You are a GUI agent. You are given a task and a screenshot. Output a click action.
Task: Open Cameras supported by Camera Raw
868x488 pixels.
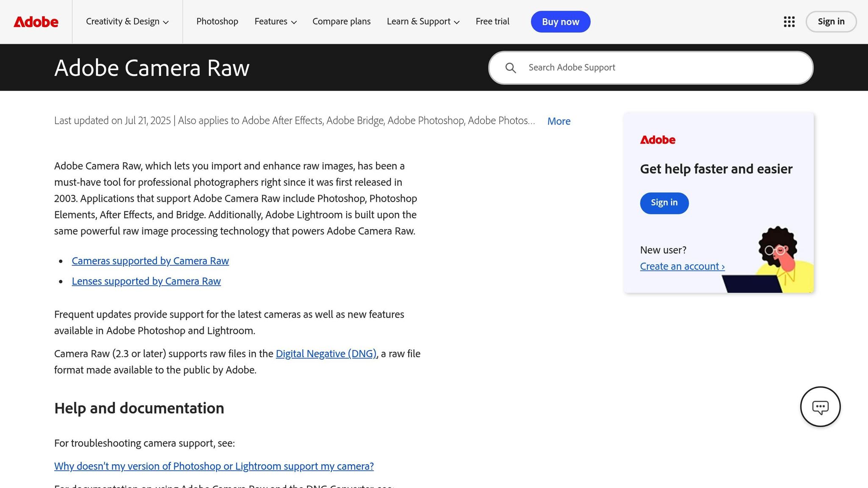[x=150, y=261]
